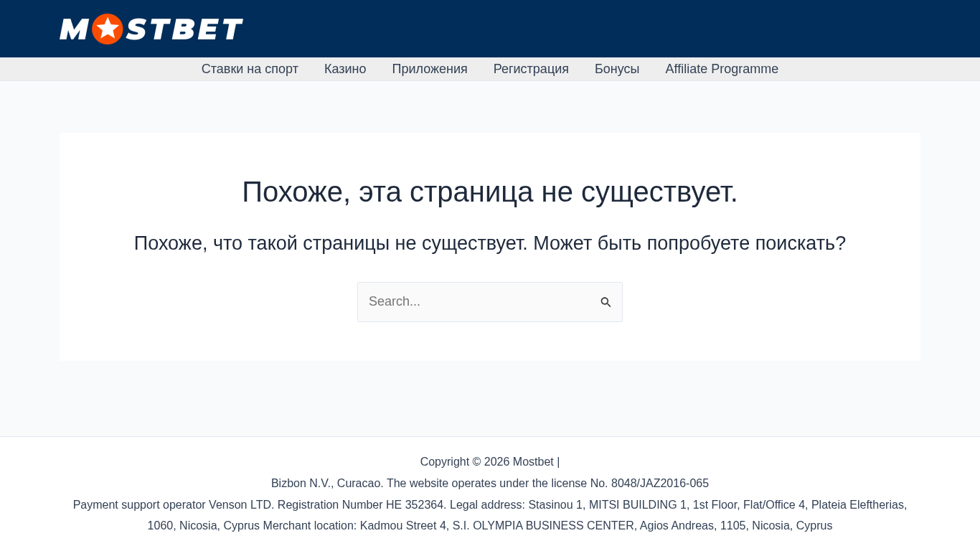Select the Регистрация navigation link
Image resolution: width=980 pixels, height=551 pixels.
[x=531, y=69]
